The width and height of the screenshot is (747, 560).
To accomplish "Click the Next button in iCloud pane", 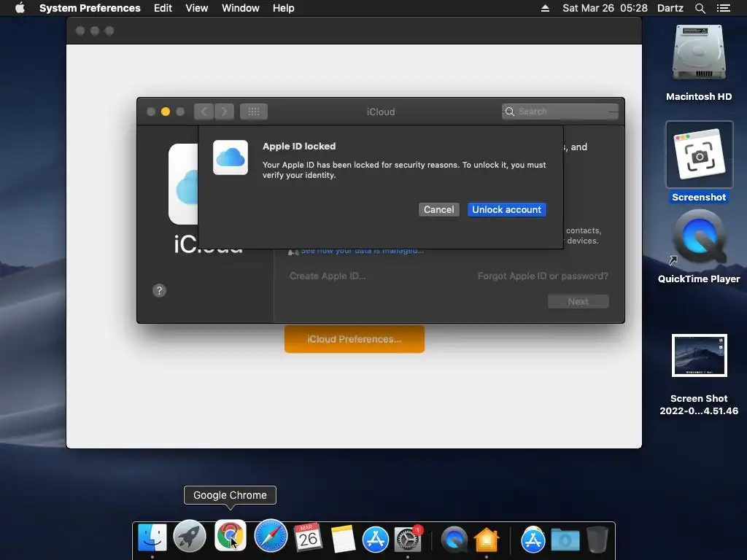I will pos(578,301).
